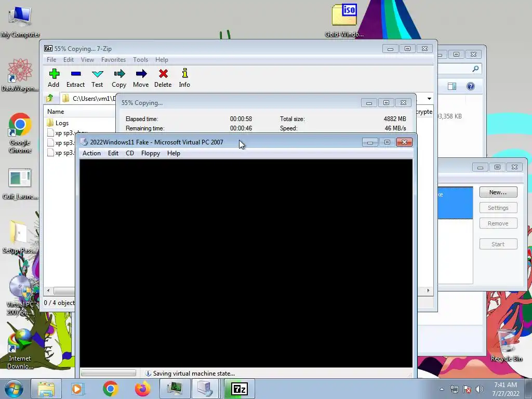Open DataWagon desktop shortcut
The image size is (532, 399).
tap(20, 75)
